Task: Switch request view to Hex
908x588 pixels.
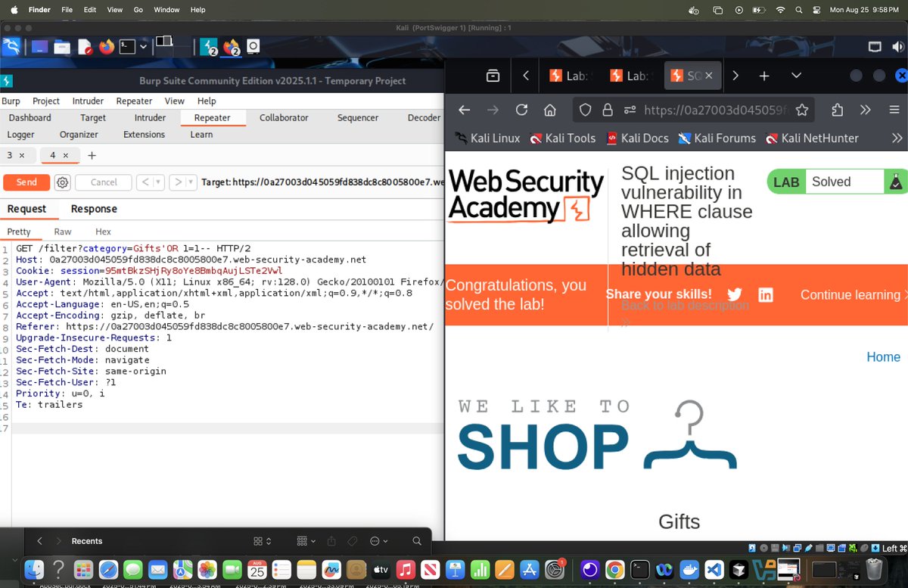Action: click(x=103, y=232)
